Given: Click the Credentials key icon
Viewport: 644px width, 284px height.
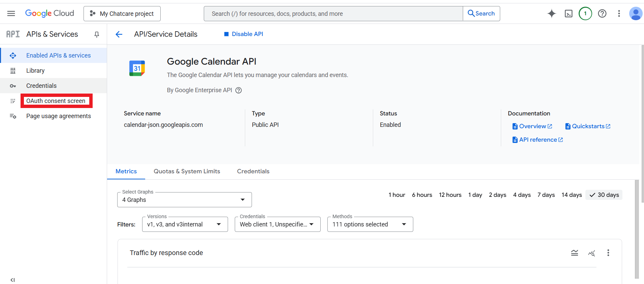Looking at the screenshot, I should [13, 86].
